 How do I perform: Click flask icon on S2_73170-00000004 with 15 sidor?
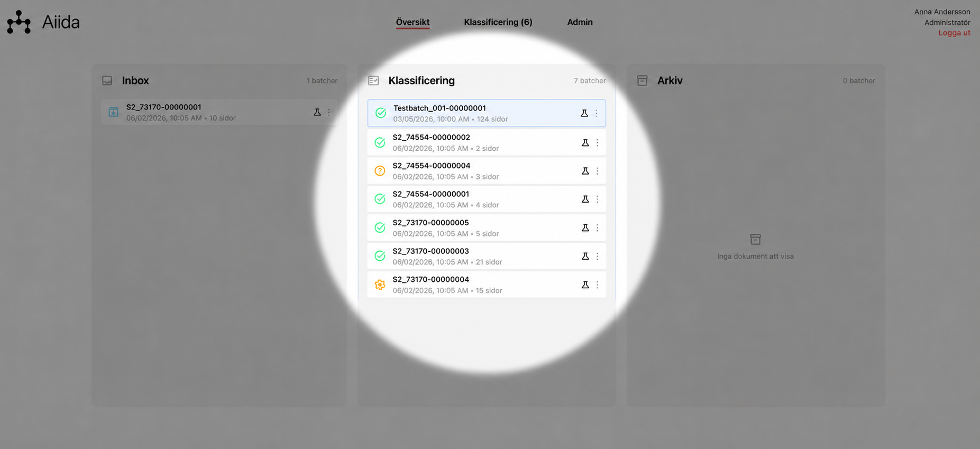click(x=585, y=285)
